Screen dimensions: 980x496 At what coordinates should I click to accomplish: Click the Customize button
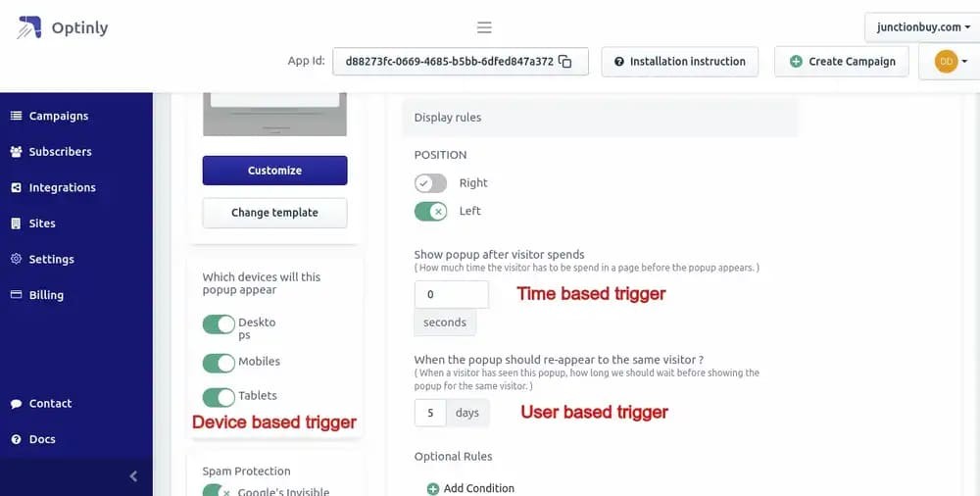274,171
